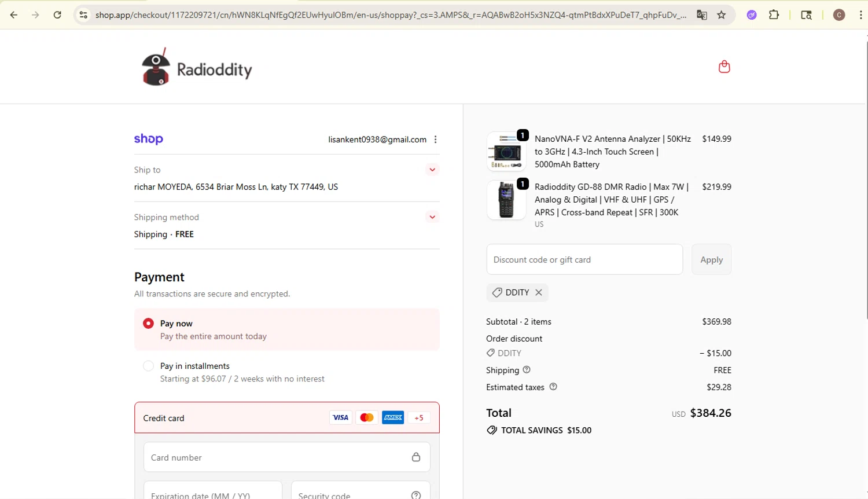The image size is (868, 499).
Task: Click the $29.28 estimated taxes value
Action: [x=719, y=387]
